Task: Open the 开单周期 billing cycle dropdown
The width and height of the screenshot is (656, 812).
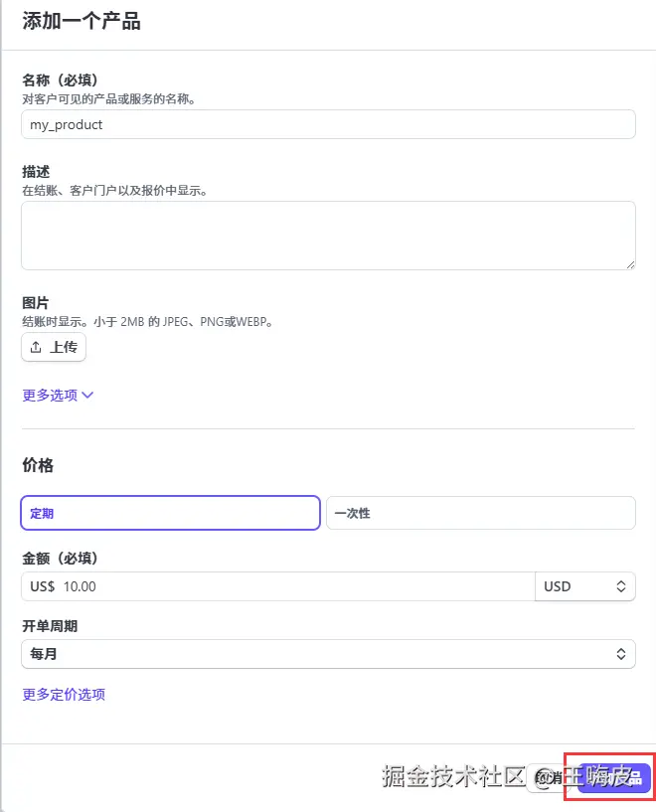Action: coord(328,654)
